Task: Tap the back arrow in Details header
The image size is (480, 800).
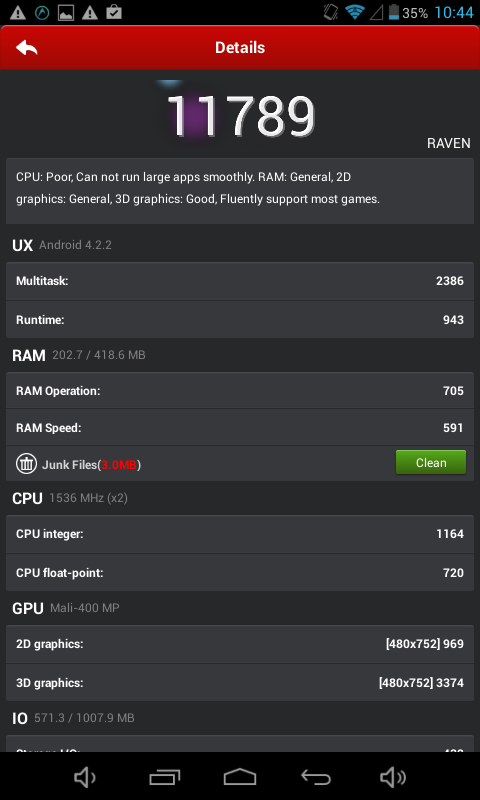Action: pos(27,48)
